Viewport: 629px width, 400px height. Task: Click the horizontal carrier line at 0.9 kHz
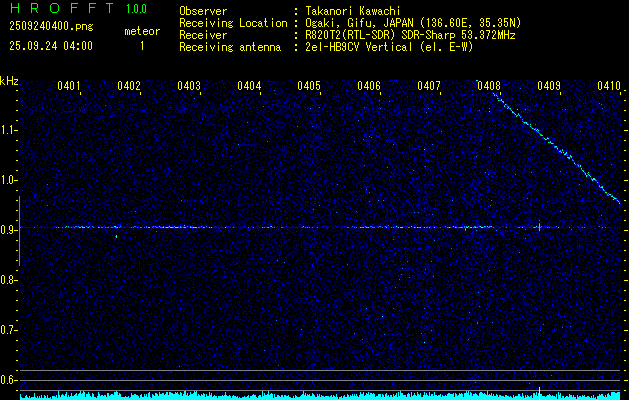(320, 227)
